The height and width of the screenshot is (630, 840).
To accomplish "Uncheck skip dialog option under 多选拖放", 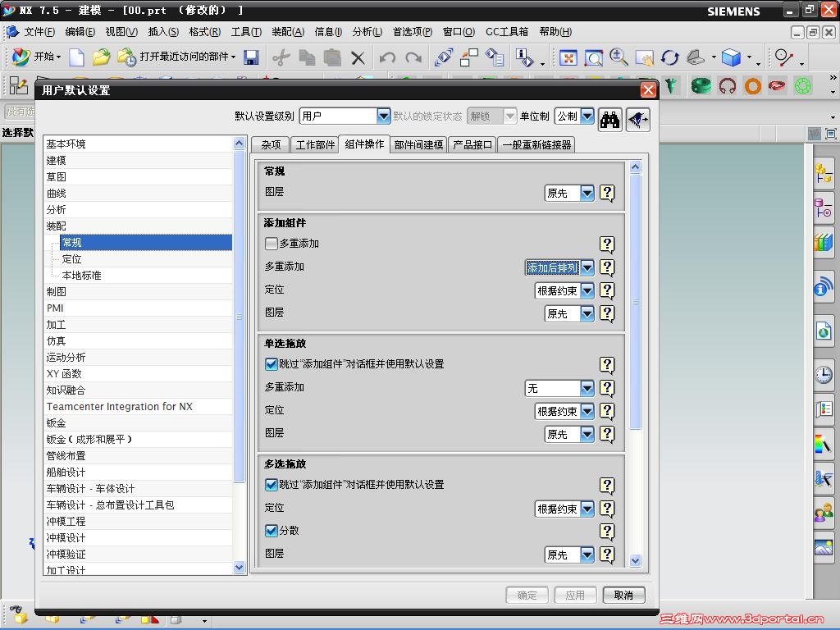I will 271,485.
